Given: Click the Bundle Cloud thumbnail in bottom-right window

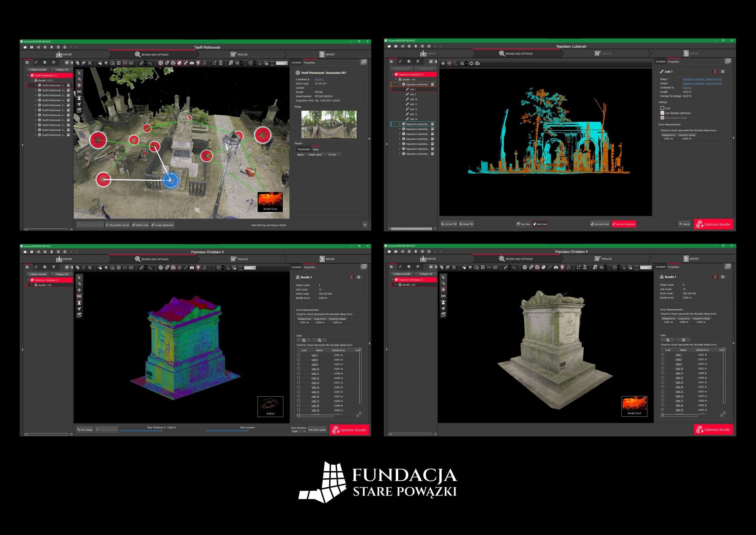Looking at the screenshot, I should 634,406.
